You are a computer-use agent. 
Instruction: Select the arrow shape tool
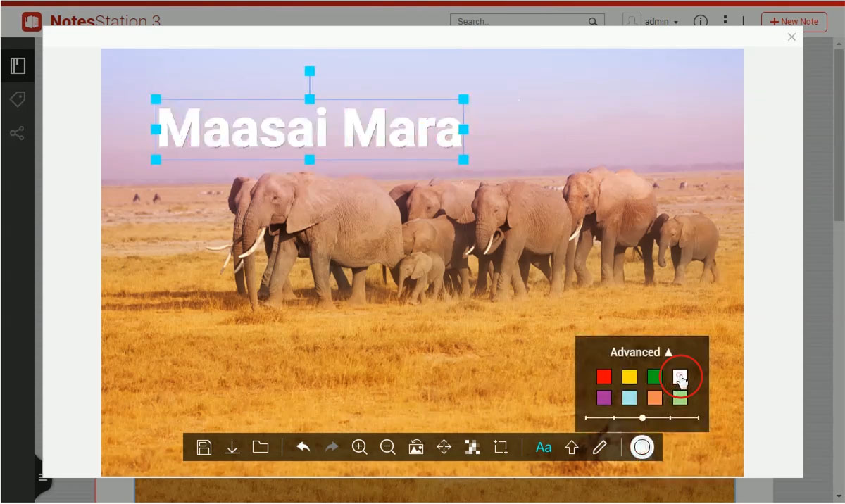(x=571, y=447)
